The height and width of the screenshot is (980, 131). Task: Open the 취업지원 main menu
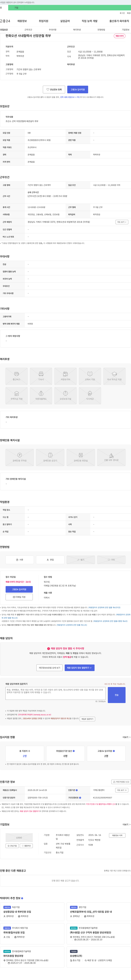click(x=43, y=21)
